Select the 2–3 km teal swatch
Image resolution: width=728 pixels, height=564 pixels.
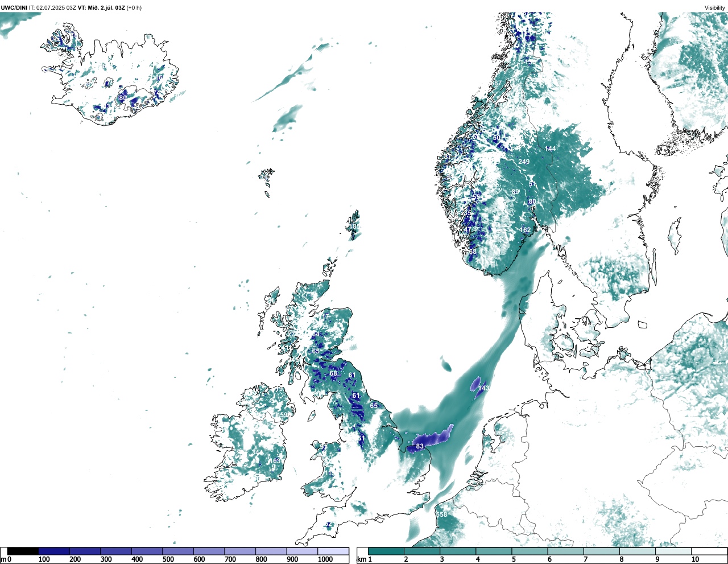(x=422, y=551)
